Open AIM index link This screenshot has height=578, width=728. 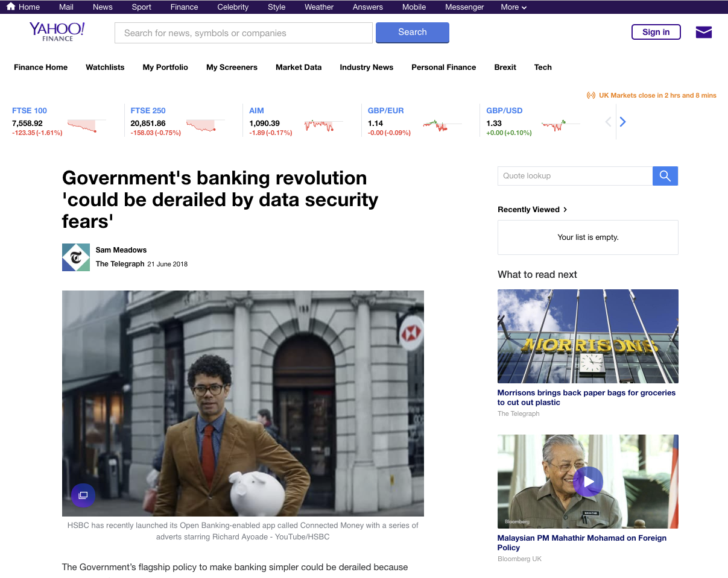click(x=256, y=111)
